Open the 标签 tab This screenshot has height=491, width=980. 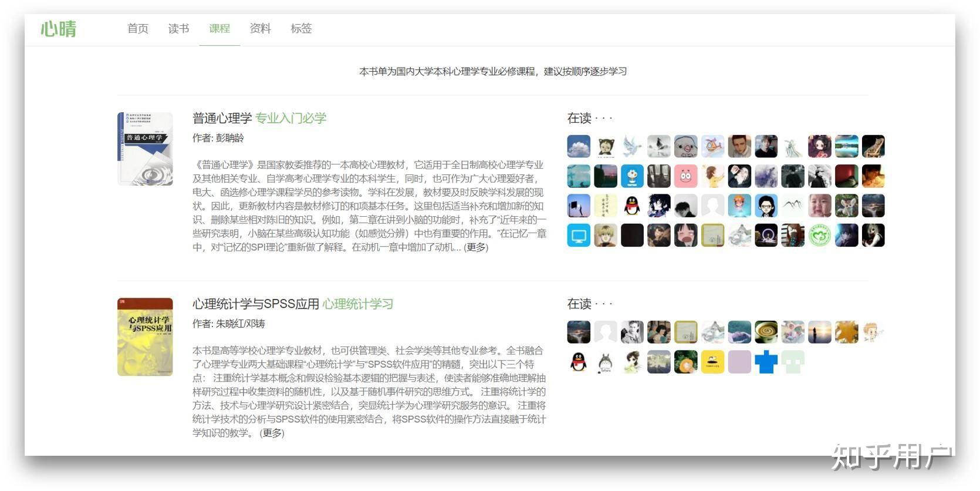[x=301, y=28]
